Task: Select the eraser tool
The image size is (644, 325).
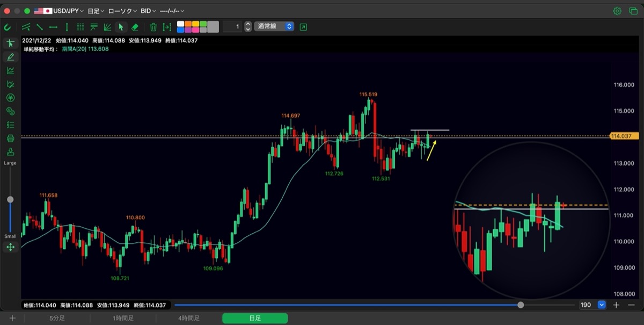Action: tap(135, 27)
